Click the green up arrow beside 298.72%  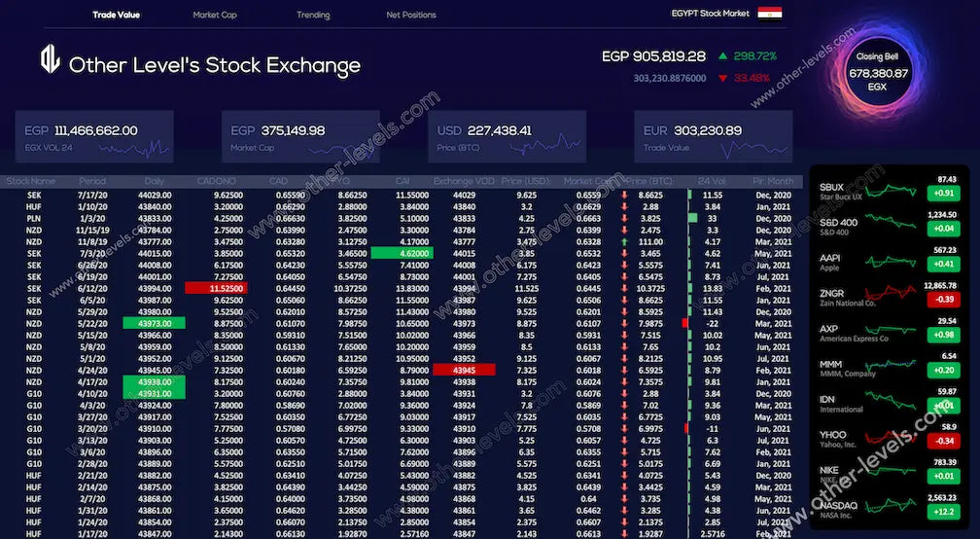[722, 57]
